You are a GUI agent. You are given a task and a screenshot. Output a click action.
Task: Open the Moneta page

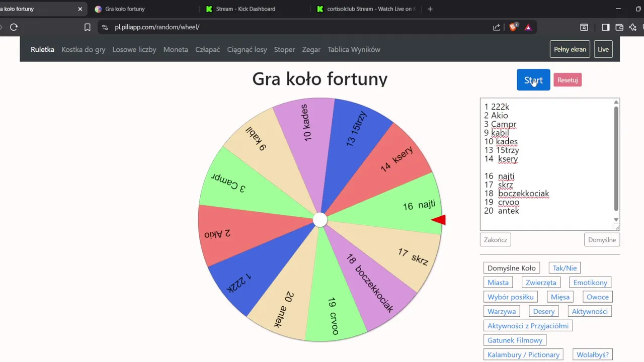[176, 49]
